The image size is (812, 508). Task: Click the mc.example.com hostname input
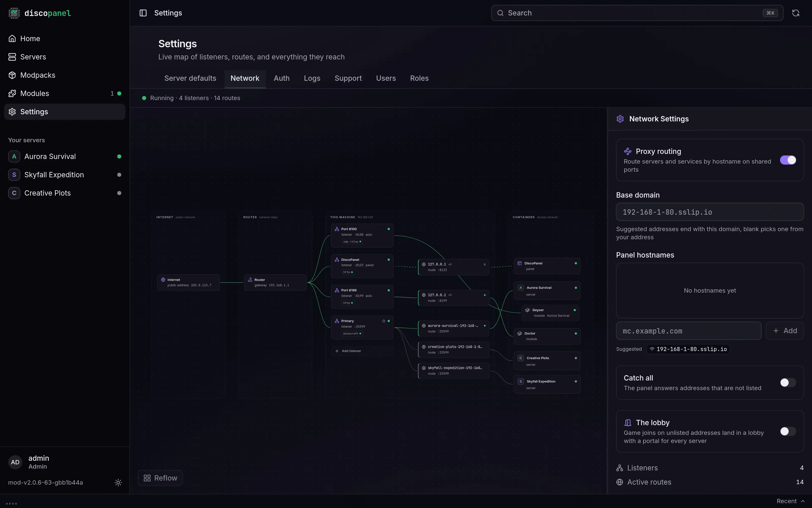click(688, 331)
